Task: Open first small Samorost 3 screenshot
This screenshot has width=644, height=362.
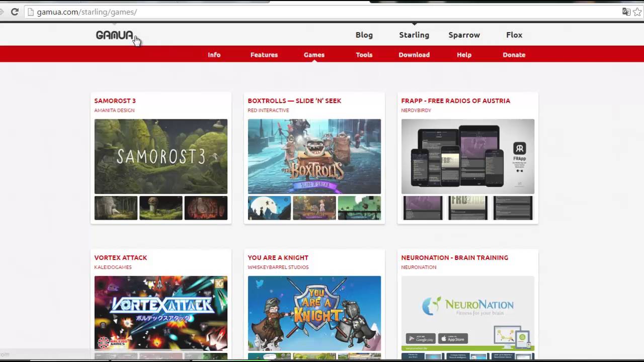Action: [116, 208]
